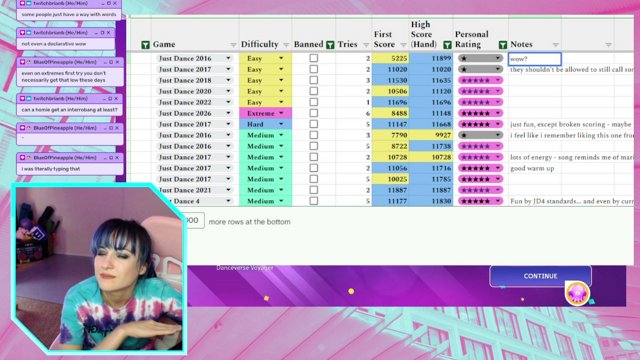Tick Banned checkbox in row with first score 11177
This screenshot has width=640, height=360.
313,201
